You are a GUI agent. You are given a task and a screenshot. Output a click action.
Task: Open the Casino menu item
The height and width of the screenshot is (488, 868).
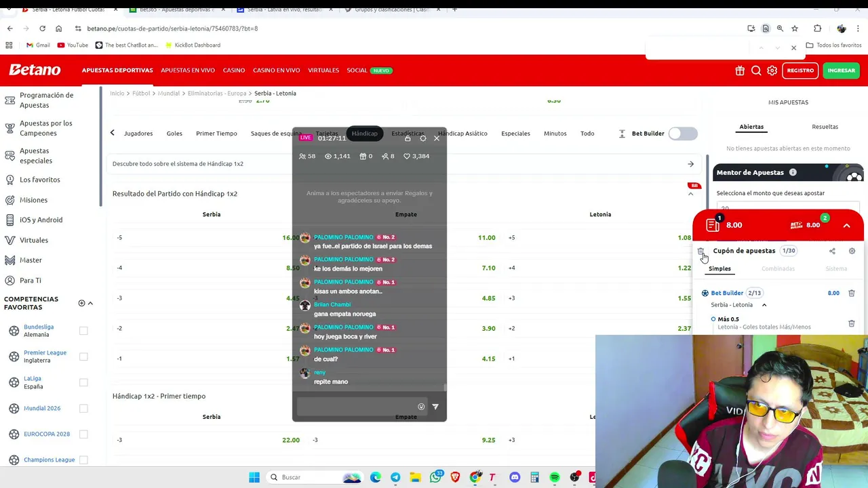pos(234,70)
